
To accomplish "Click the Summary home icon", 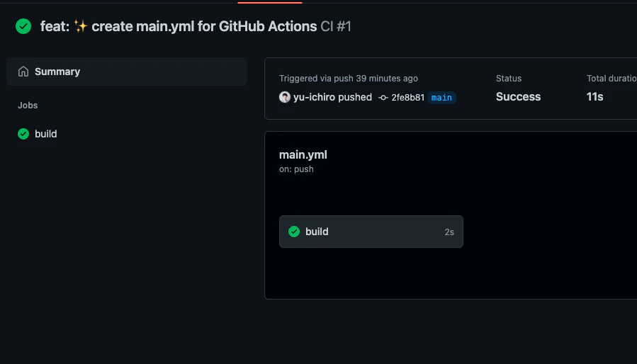I will (23, 72).
